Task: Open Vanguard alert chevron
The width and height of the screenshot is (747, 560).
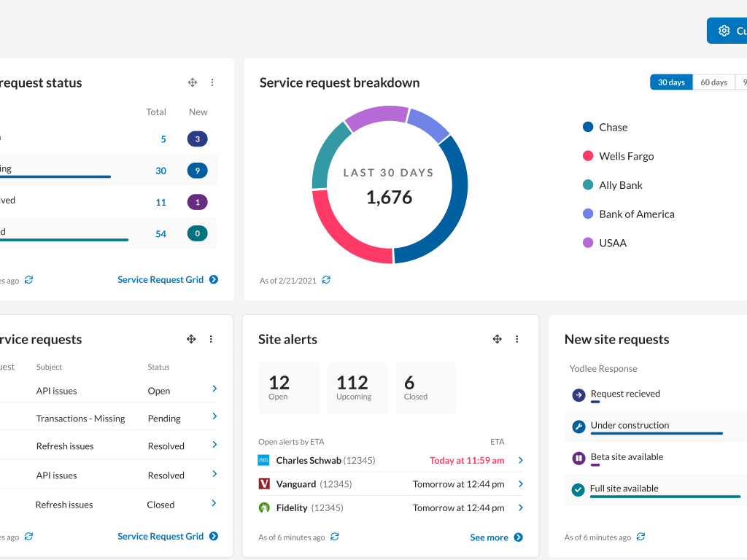Action: pos(521,484)
